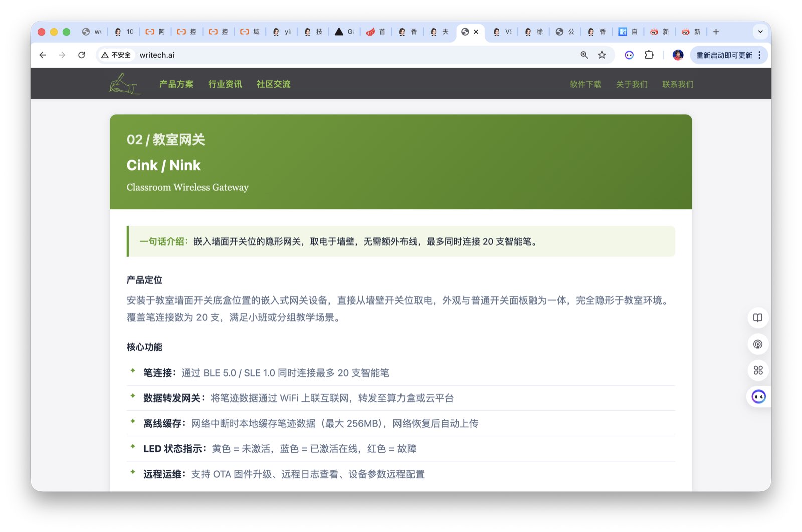Switch to the 夫 tab
Viewport: 802px width, 532px height.
tap(439, 32)
